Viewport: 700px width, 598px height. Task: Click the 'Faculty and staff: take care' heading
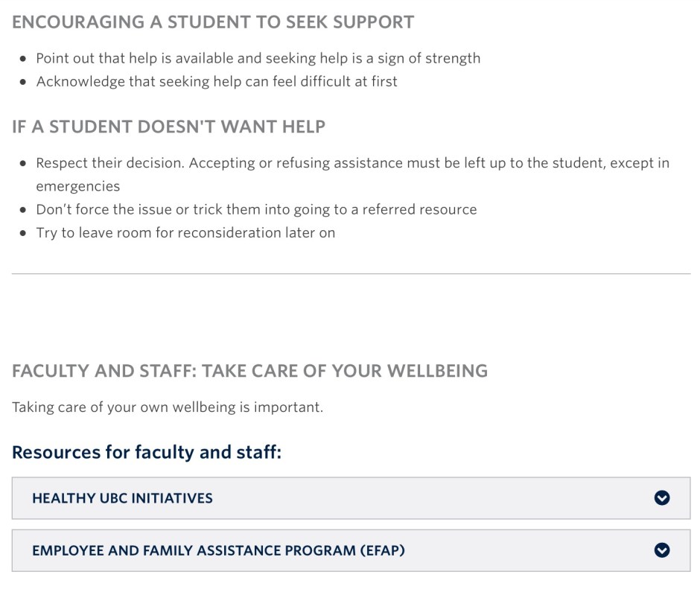[249, 370]
